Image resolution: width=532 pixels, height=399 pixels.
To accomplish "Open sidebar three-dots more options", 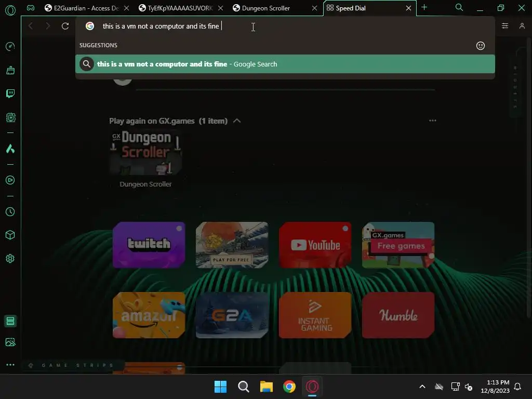I will click(x=10, y=365).
